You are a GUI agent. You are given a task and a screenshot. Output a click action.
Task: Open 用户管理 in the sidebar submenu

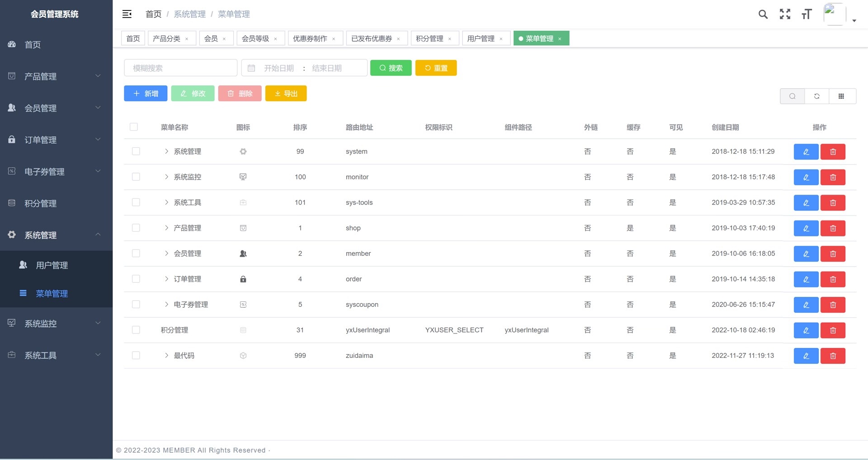(x=52, y=265)
